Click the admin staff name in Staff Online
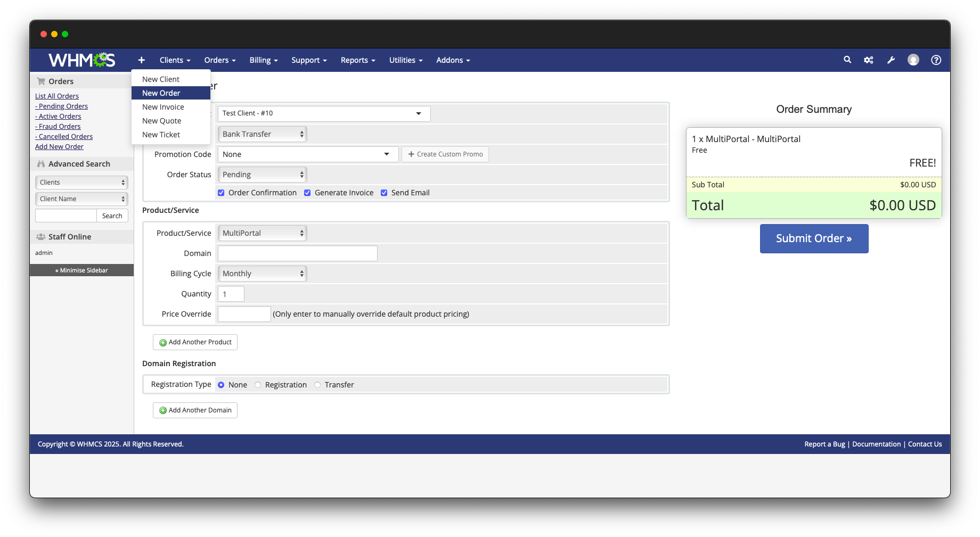 44,253
